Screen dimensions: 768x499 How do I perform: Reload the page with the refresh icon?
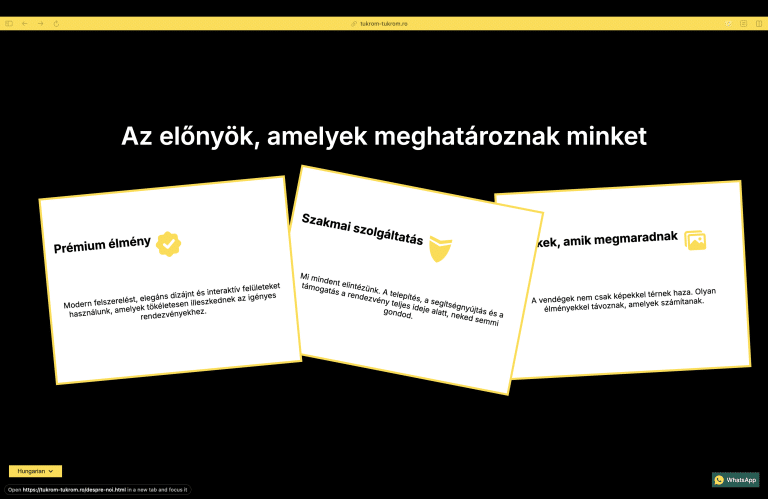pos(56,24)
